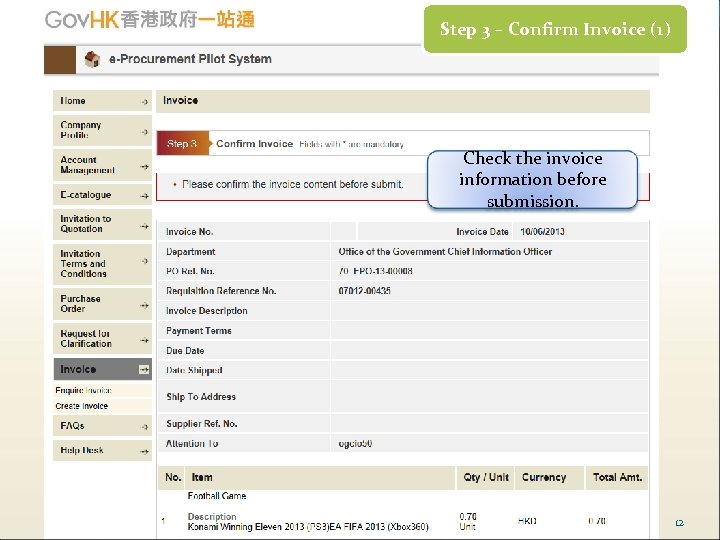
Task: Select the Currency column header
Action: pos(544,478)
